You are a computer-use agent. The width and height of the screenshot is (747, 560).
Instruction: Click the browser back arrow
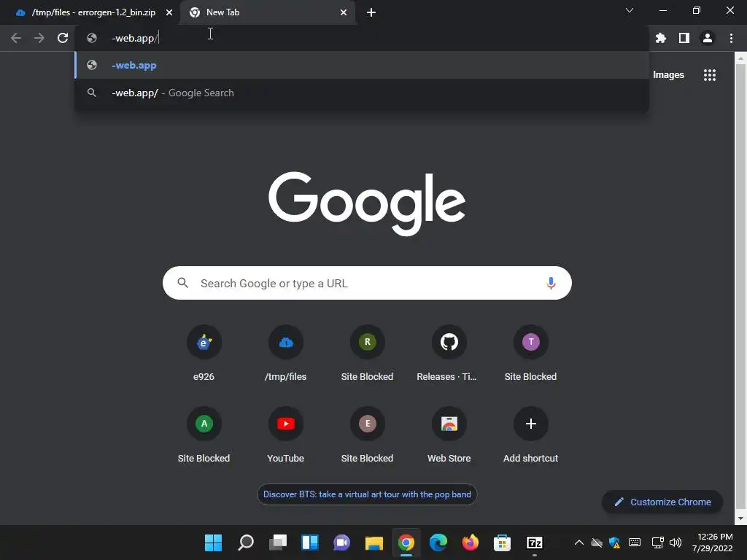click(16, 38)
